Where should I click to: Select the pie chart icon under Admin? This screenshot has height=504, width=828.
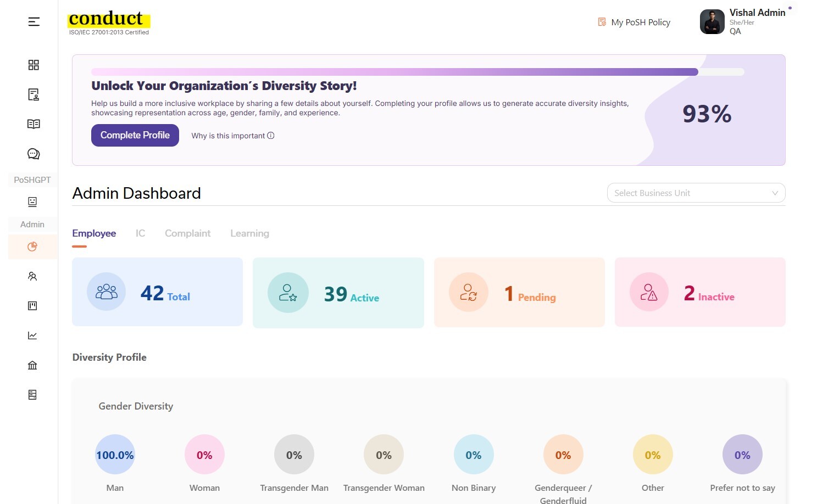32,247
